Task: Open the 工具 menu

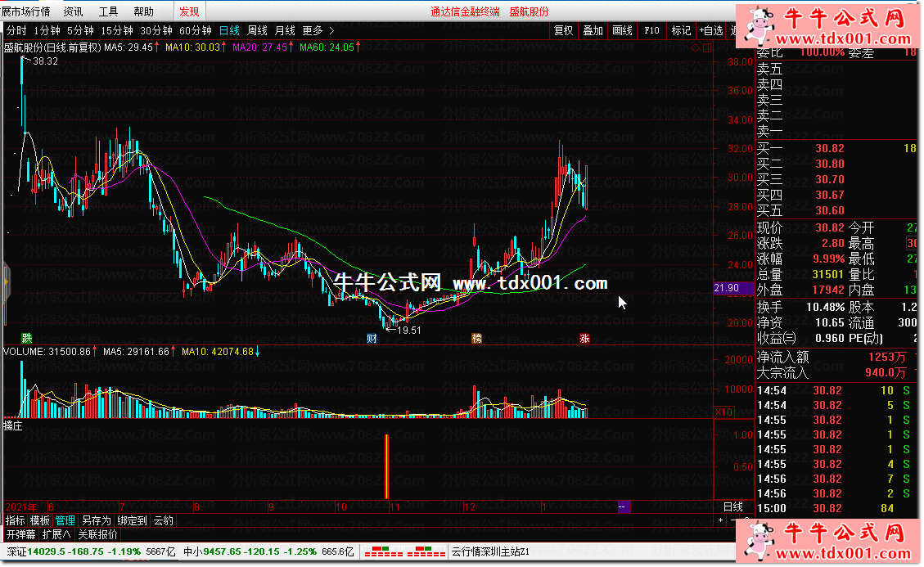Action: click(108, 11)
